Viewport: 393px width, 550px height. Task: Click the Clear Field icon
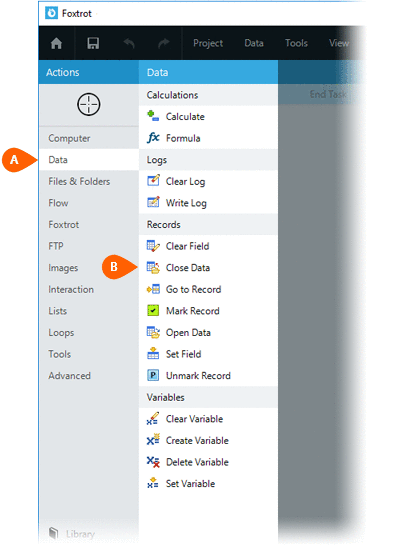(x=153, y=246)
